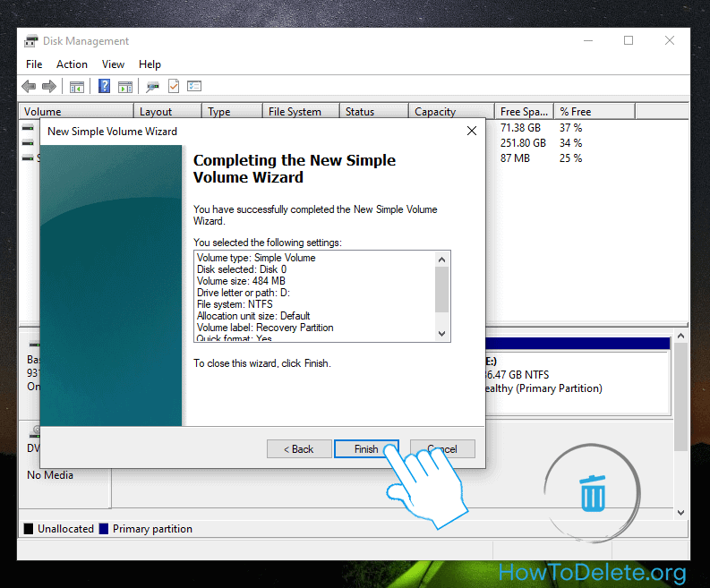710x588 pixels.
Task: Close the New Simple Volume Wizard dialog
Action: pos(472,132)
